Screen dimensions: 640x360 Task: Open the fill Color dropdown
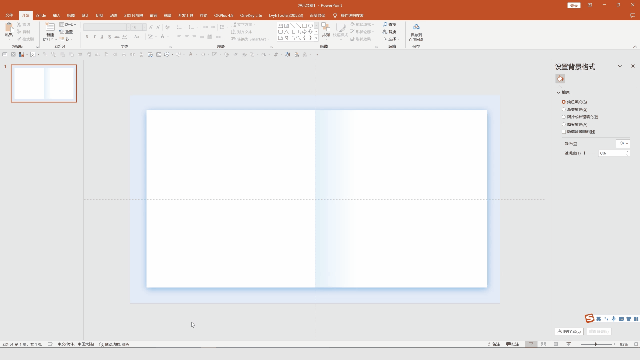pyautogui.click(x=623, y=143)
